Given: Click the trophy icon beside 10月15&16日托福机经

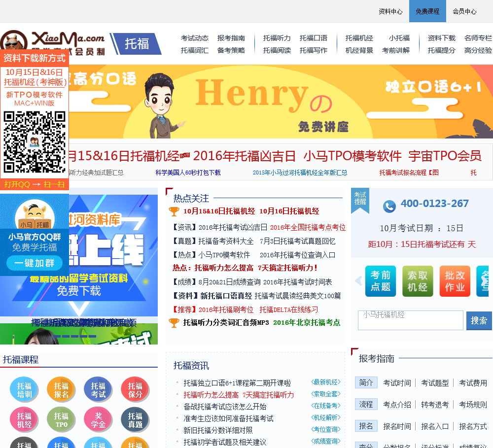Looking at the screenshot, I should [x=174, y=211].
